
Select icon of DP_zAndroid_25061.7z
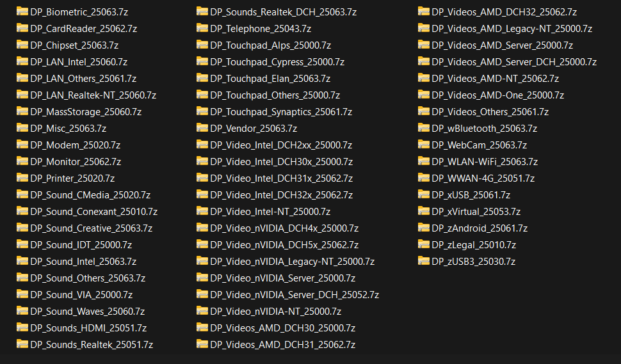[424, 227]
